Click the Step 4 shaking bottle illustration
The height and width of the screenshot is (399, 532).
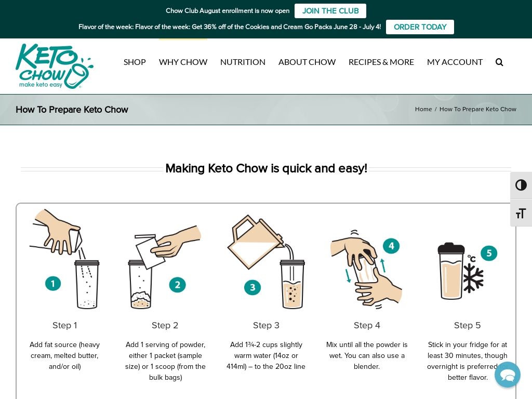click(x=366, y=269)
